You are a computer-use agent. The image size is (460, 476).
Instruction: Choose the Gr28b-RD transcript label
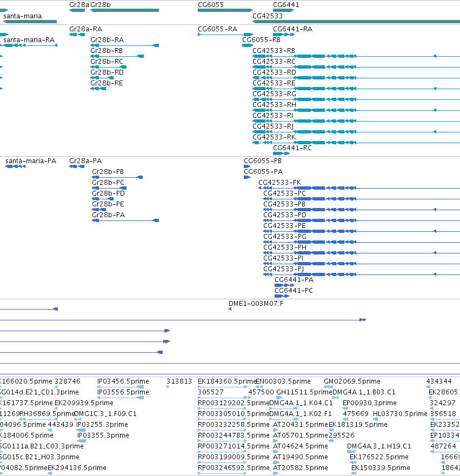[107, 72]
